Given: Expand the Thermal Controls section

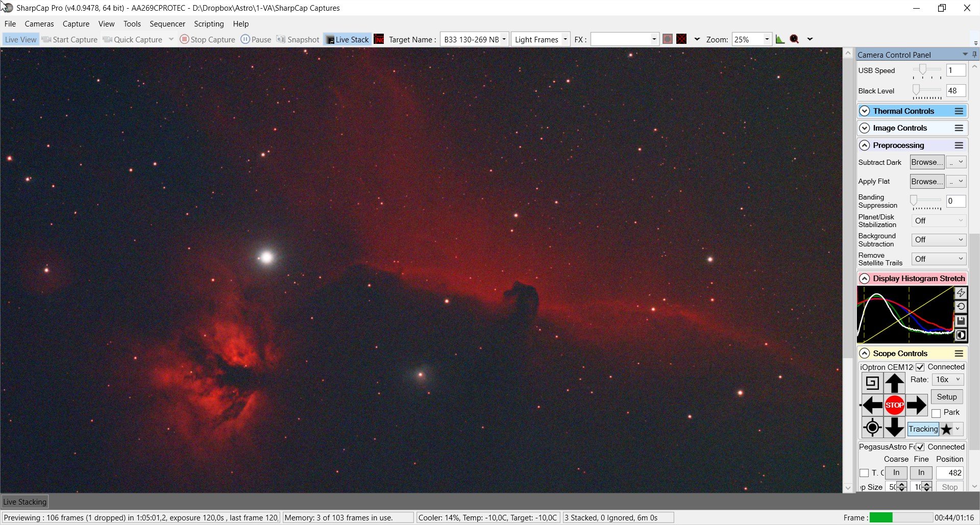Looking at the screenshot, I should (864, 111).
